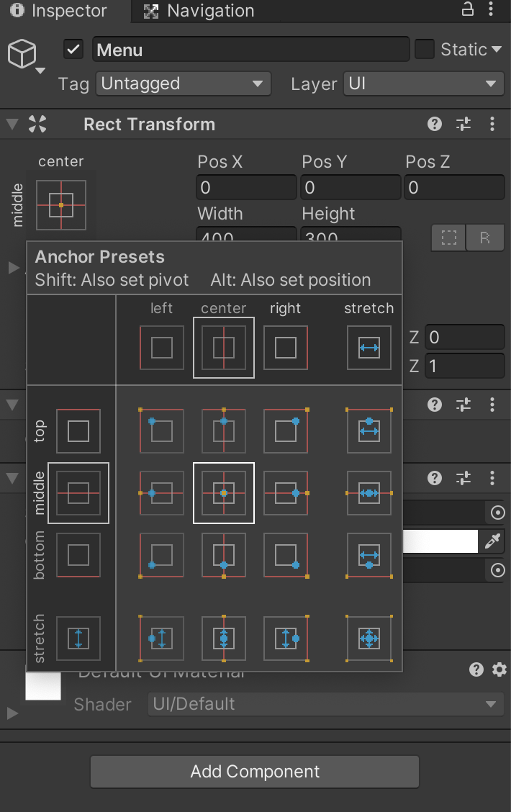Select top horizontal-stretch anchor preset
The height and width of the screenshot is (812, 511).
[x=368, y=431]
